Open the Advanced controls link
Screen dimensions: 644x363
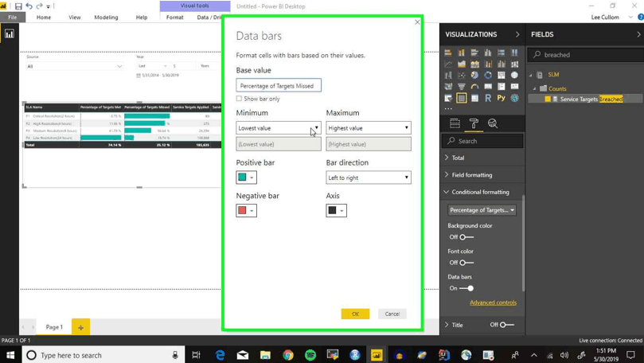(494, 302)
